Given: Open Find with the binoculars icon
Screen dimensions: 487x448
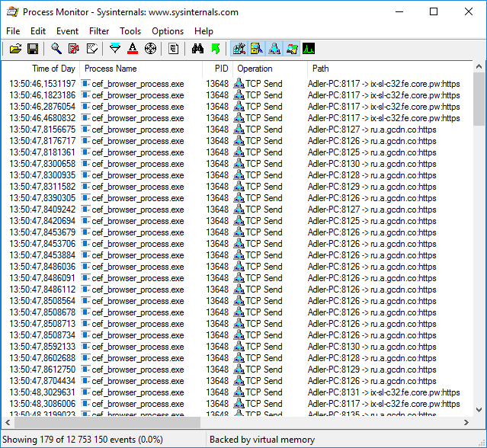Looking at the screenshot, I should click(x=197, y=49).
